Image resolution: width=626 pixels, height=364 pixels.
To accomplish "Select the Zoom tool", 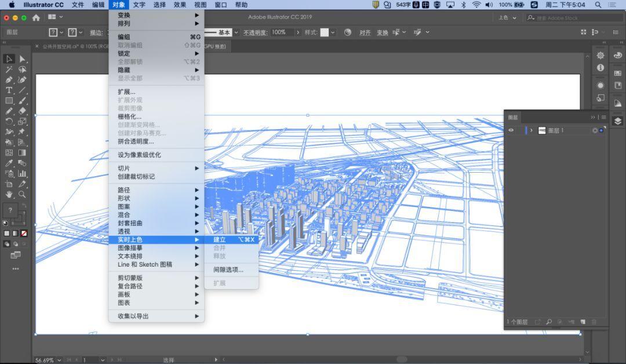I will click(x=23, y=194).
